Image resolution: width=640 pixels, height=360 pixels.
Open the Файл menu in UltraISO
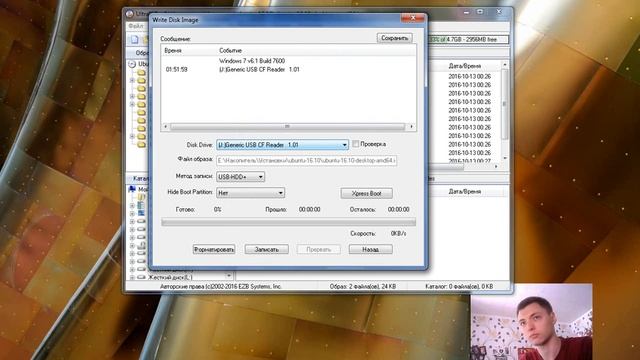click(136, 26)
